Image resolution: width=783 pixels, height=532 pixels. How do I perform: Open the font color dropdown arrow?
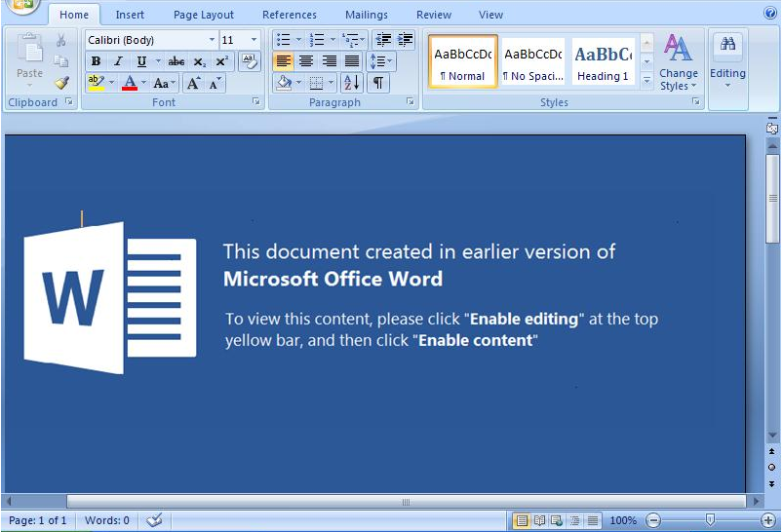pyautogui.click(x=143, y=83)
